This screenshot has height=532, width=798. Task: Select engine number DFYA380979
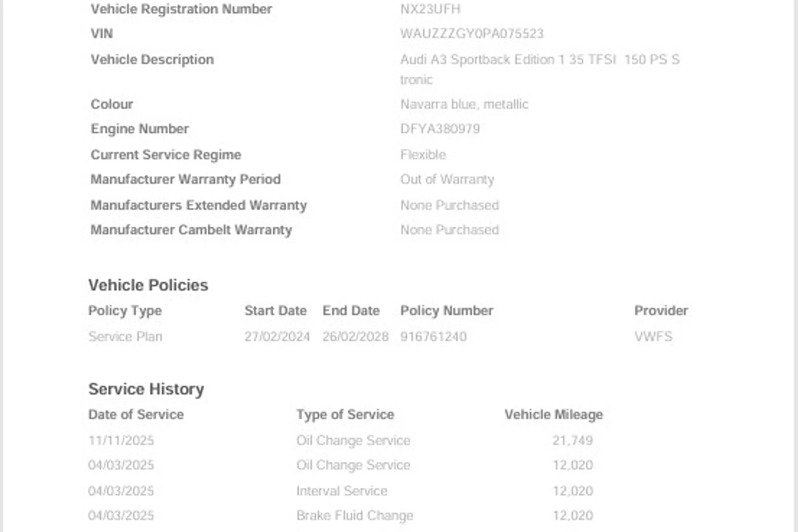[x=440, y=129]
